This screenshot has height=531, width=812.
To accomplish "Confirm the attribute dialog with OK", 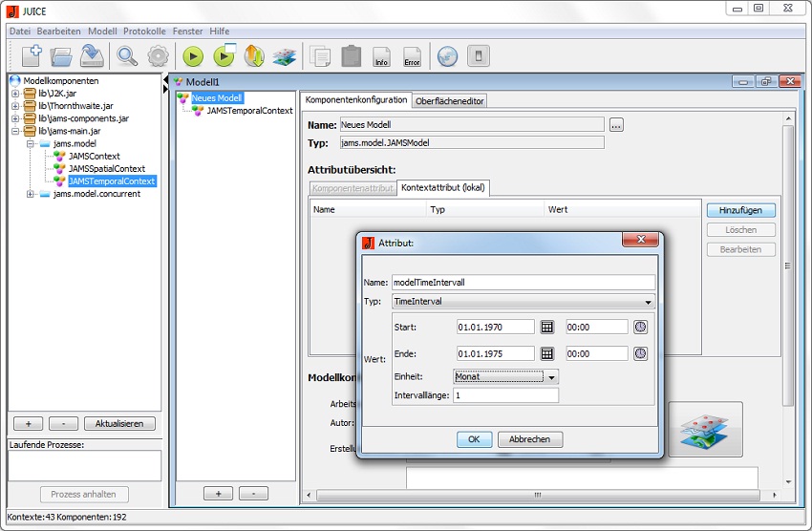I will pos(474,440).
